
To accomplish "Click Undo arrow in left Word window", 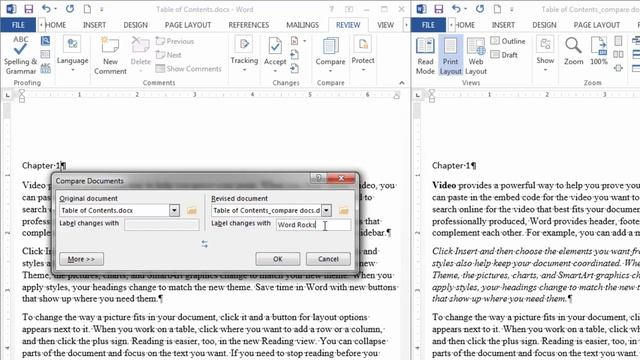I will (46, 9).
